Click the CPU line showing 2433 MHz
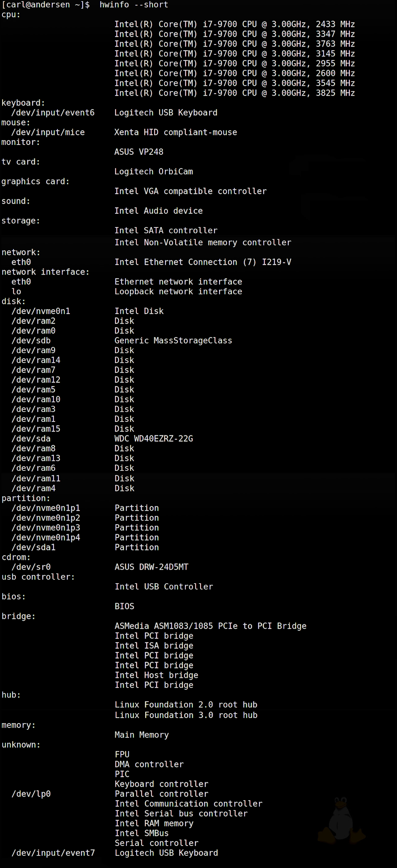 234,24
